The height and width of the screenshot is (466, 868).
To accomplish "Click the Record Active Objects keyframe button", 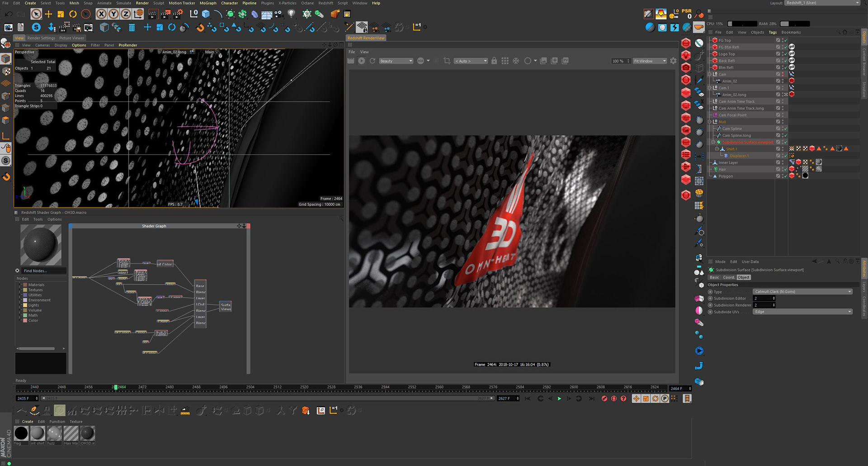I will [x=604, y=399].
